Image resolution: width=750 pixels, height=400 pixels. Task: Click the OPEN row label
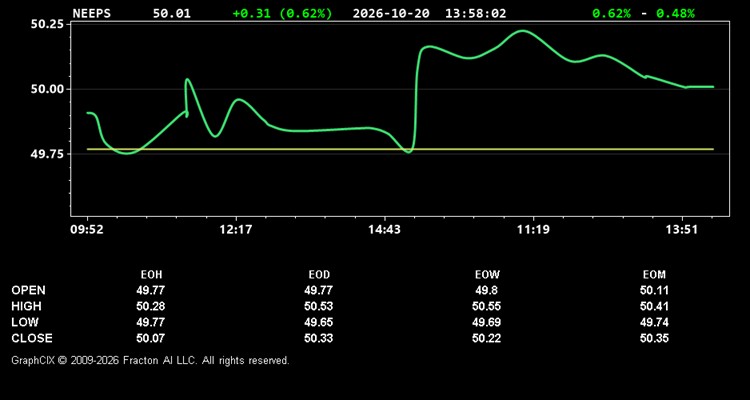click(x=29, y=290)
